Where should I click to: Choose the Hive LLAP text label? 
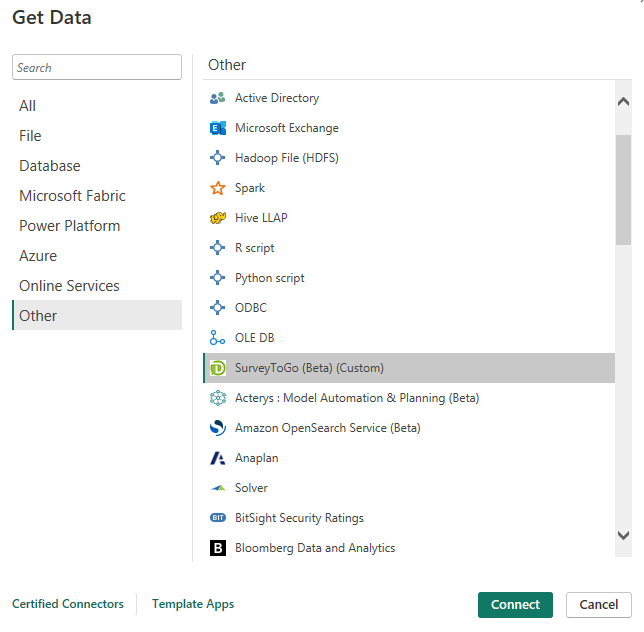pos(261,218)
